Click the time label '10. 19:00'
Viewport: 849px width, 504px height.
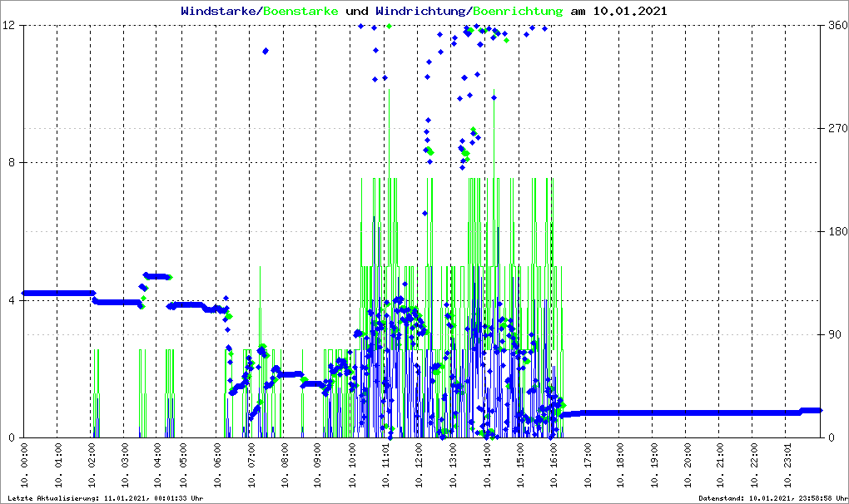click(653, 466)
